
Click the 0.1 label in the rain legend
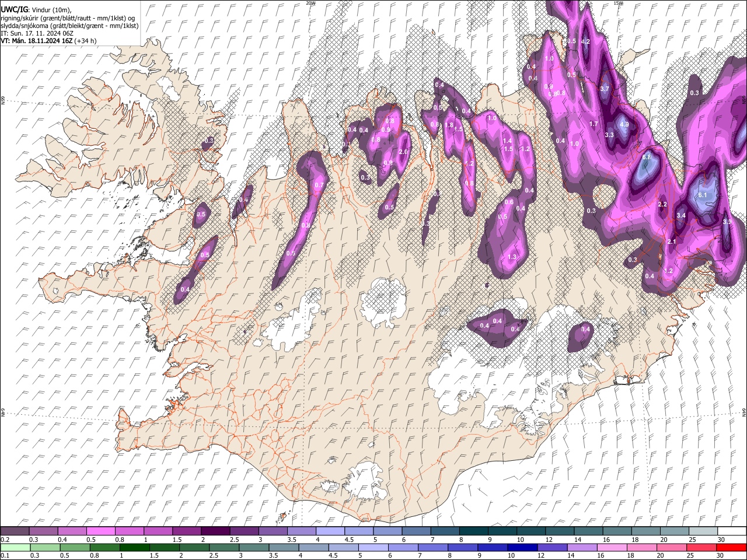pos(5,556)
